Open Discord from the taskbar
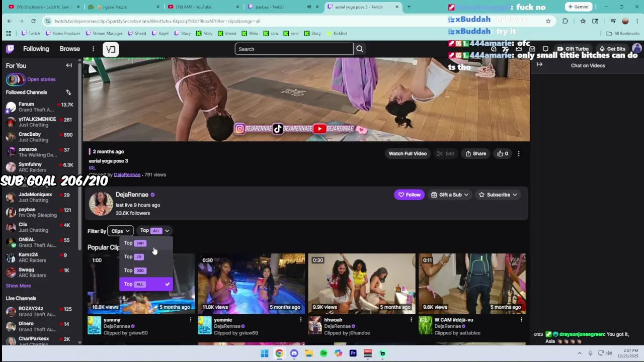Viewport: 644px width, 362px height. [x=294, y=353]
